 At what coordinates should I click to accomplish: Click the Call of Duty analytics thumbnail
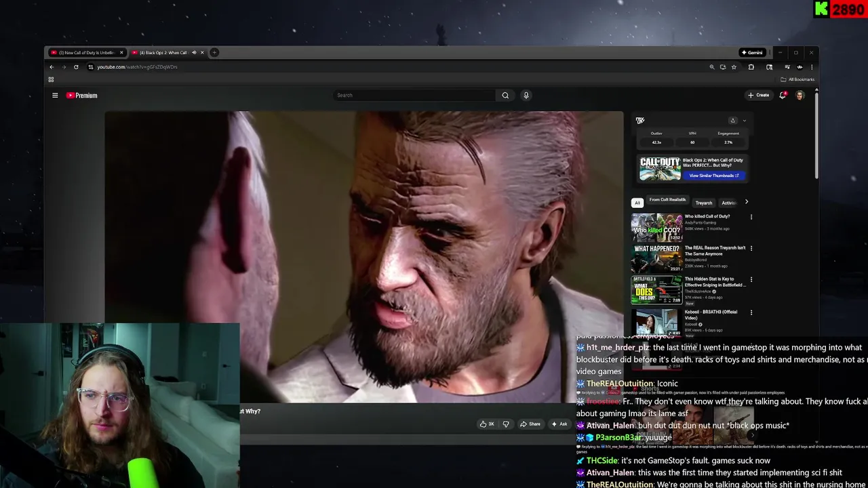[x=660, y=169]
